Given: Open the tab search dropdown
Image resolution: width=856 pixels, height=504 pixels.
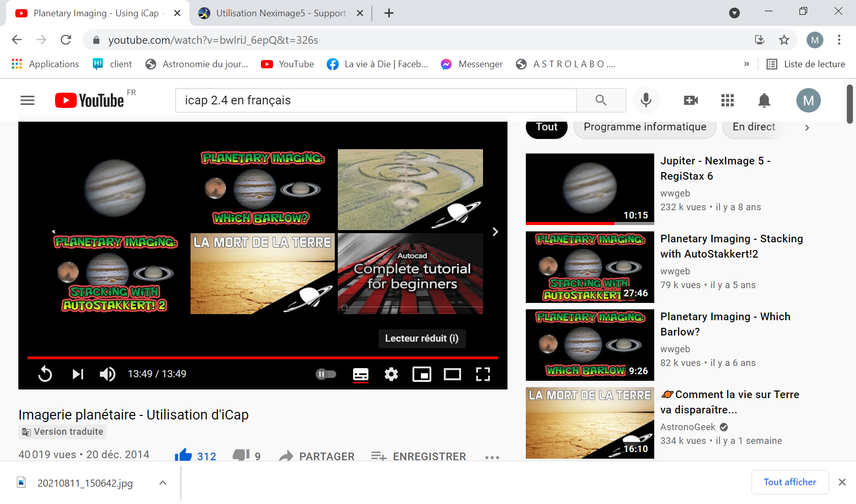Looking at the screenshot, I should tap(734, 13).
